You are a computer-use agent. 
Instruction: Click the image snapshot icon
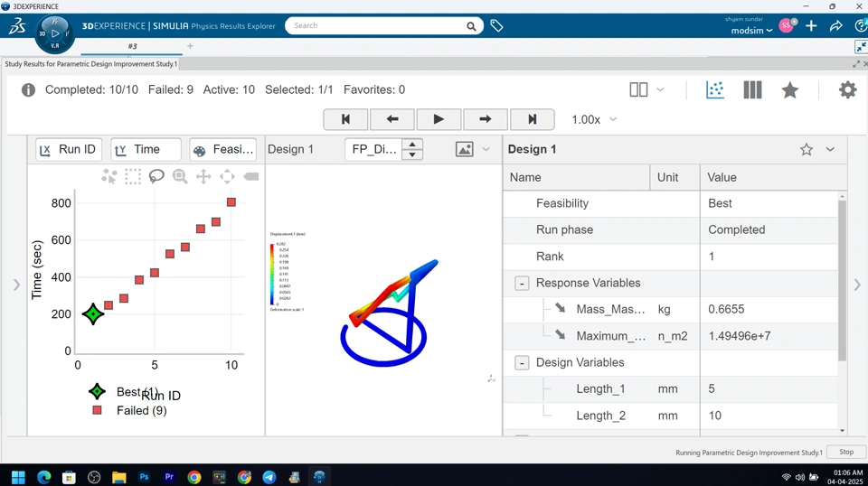click(x=465, y=149)
